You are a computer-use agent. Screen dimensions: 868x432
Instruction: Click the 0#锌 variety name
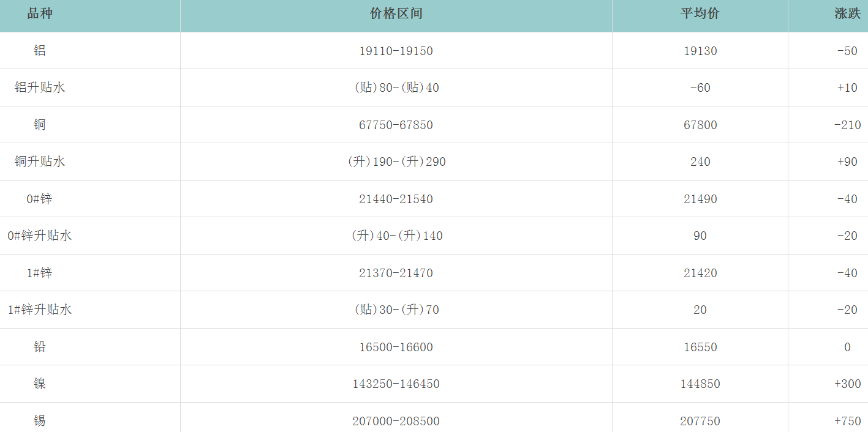[x=40, y=199]
